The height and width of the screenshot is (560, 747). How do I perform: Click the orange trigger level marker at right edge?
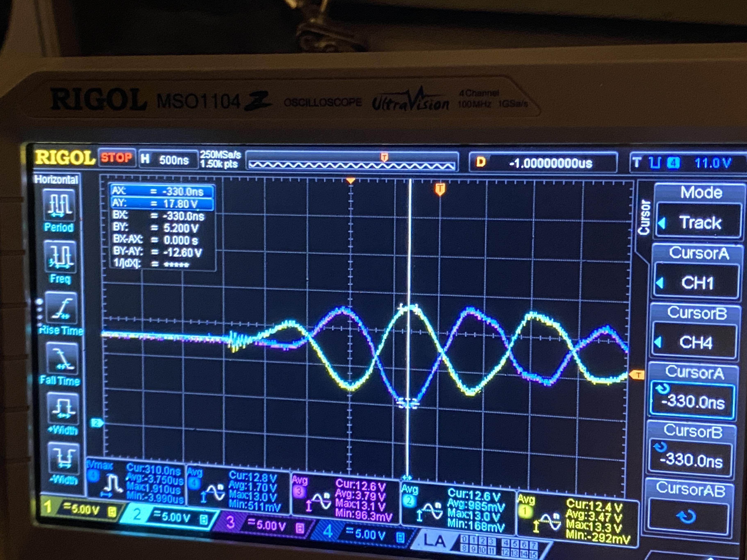(637, 375)
